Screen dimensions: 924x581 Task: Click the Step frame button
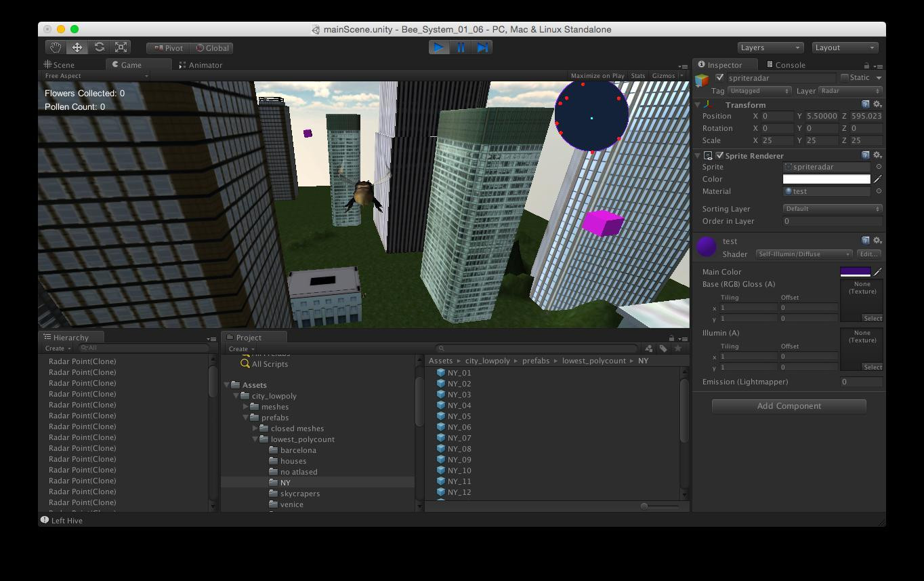(x=482, y=47)
